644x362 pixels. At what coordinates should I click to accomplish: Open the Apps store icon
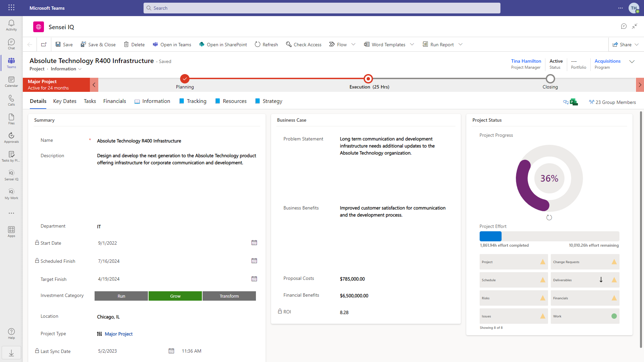[11, 232]
